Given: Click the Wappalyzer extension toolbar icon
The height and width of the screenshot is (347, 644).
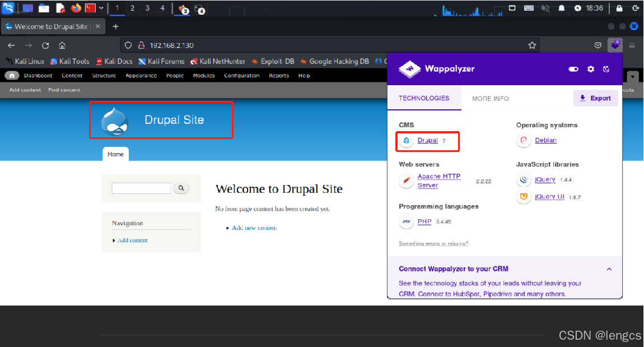Looking at the screenshot, I should click(x=615, y=45).
